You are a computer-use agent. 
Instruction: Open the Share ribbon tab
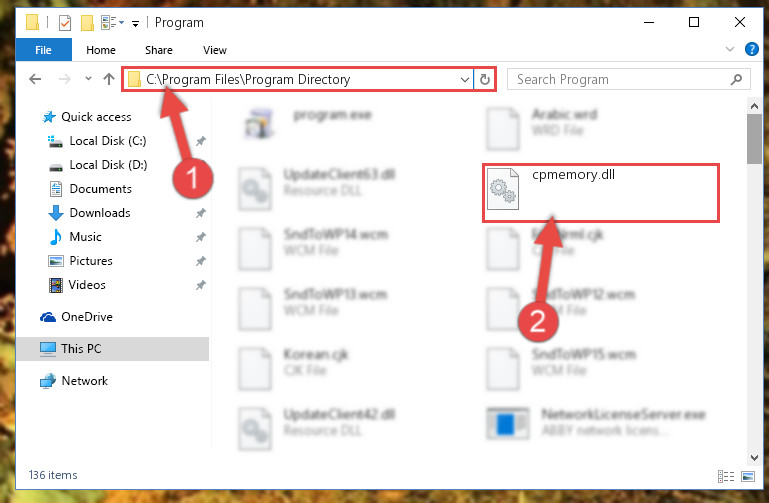coord(158,50)
